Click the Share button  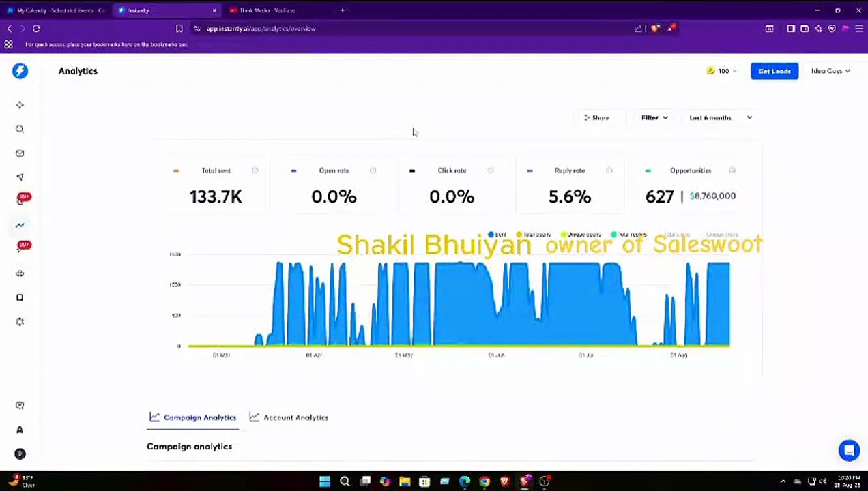(x=596, y=117)
